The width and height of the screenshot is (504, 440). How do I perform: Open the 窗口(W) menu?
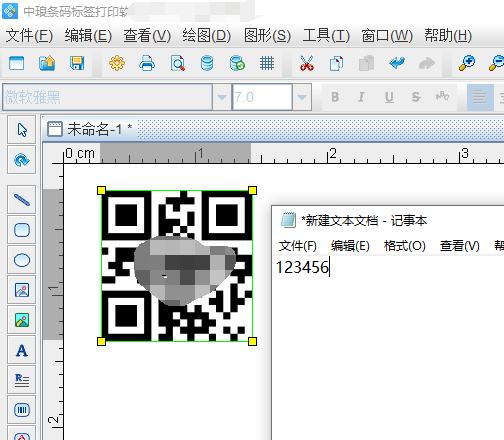387,35
